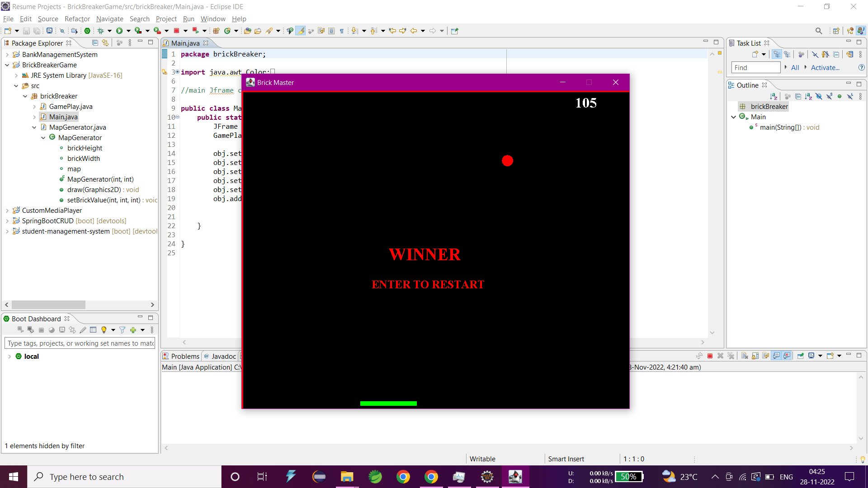The image size is (868, 488).
Task: Click the All link in the Task List
Action: (795, 67)
